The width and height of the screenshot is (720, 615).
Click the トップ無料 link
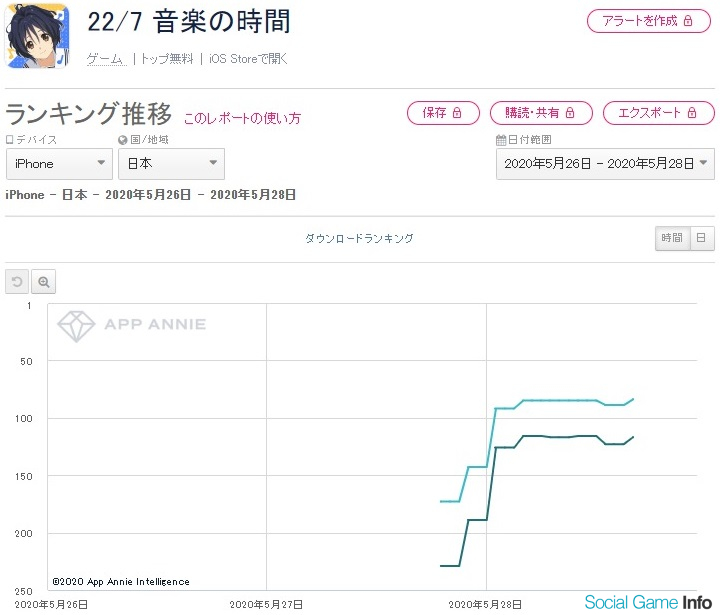pyautogui.click(x=167, y=59)
